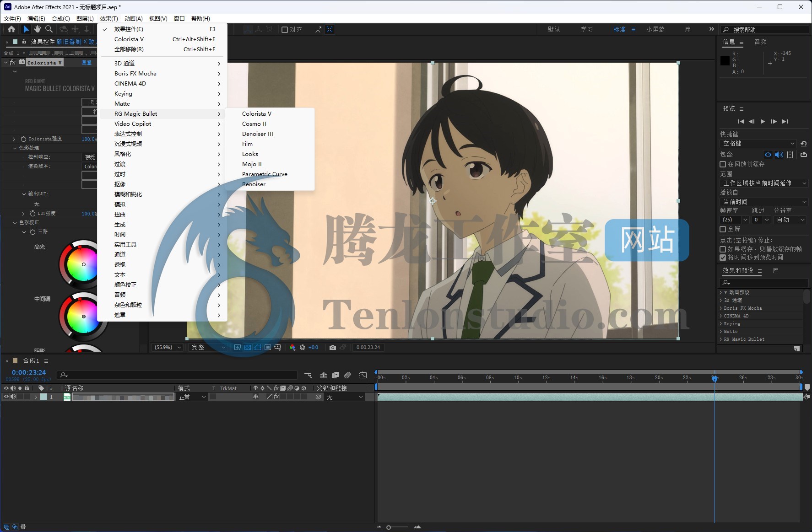Toggle video inclusion eye in Preview panel

[768, 155]
